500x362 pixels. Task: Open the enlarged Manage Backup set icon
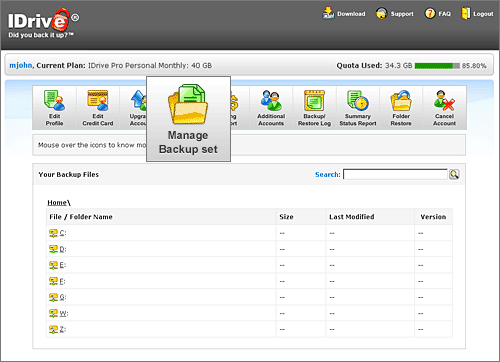pyautogui.click(x=188, y=104)
